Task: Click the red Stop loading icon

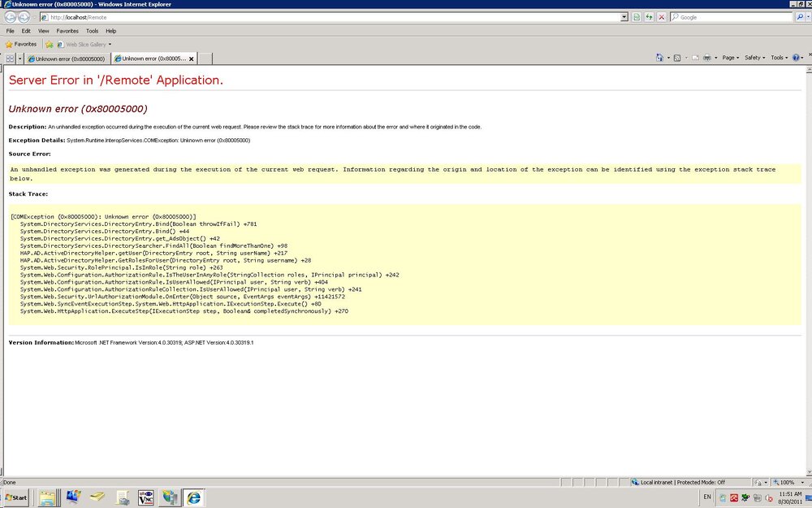Action: pyautogui.click(x=661, y=17)
